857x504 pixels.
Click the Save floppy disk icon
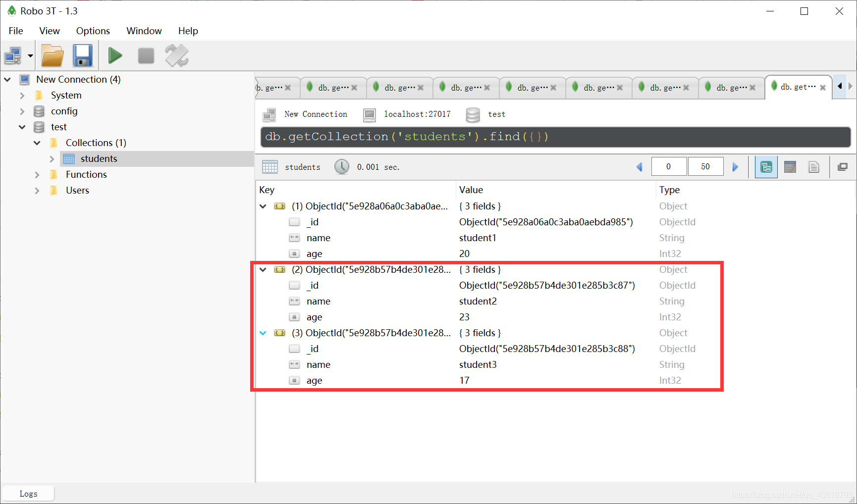83,55
